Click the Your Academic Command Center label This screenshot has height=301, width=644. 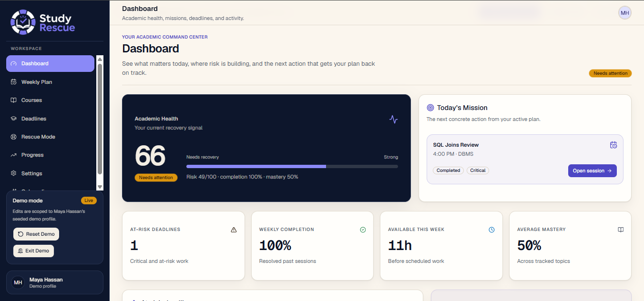165,37
